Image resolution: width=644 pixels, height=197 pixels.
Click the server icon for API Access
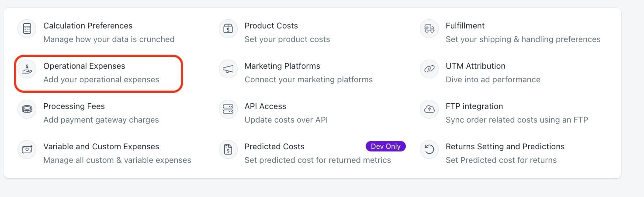[228, 109]
